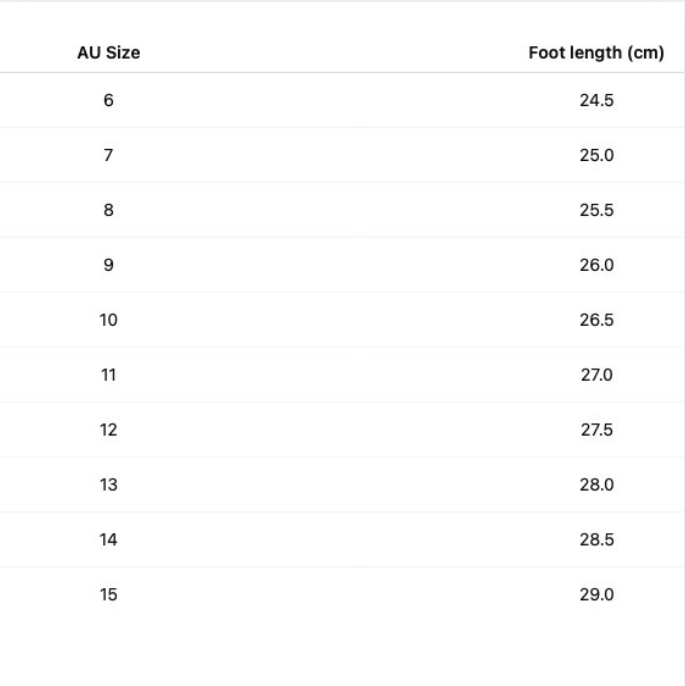This screenshot has width=685, height=686.
Task: Select the AU size 9 cell
Action: click(108, 265)
